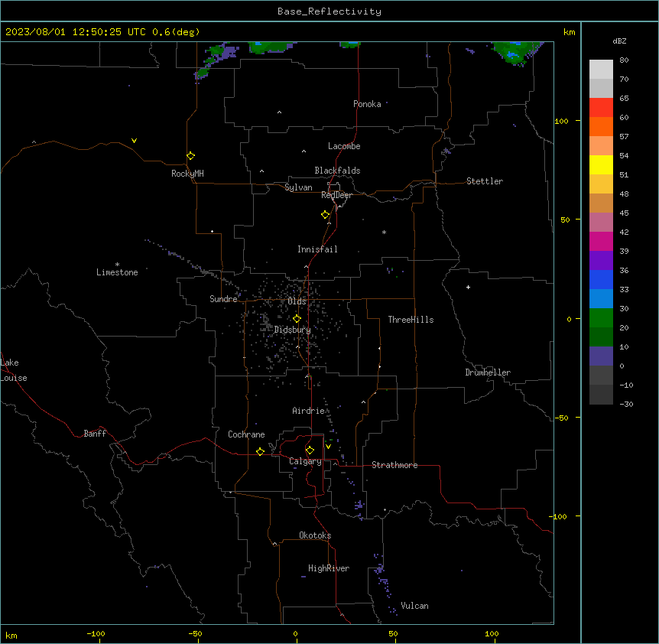Click the yellow diamond marker above RockyMH
Viewport: 659px width, 644px height.
[x=190, y=156]
